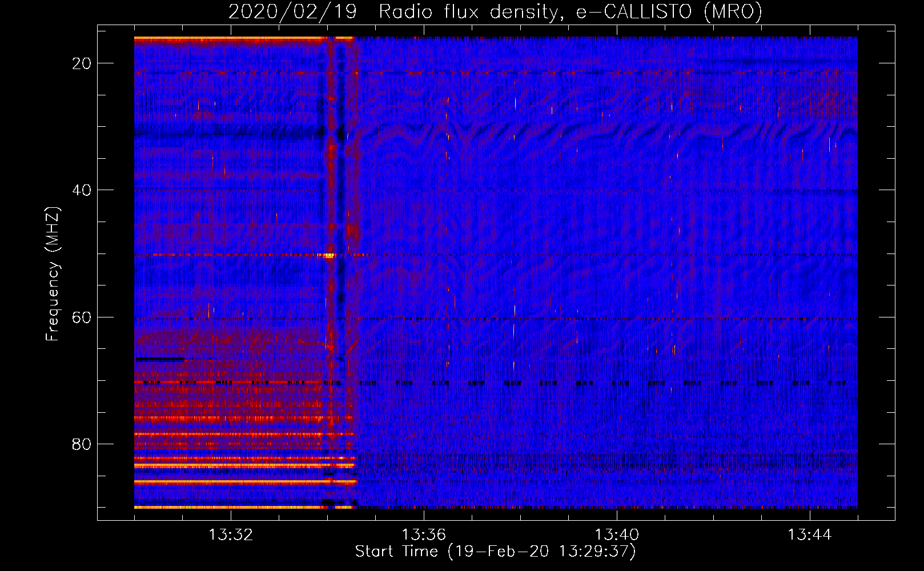This screenshot has width=924, height=571.
Task: Click the 80 MHz frequency tick label
Action: [x=82, y=444]
